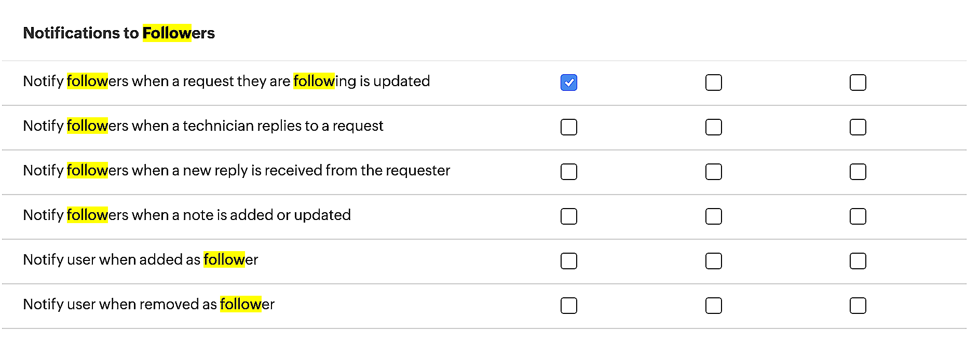Check third column box for request updated row
Viewport: 980px width, 358px height.
(x=858, y=82)
